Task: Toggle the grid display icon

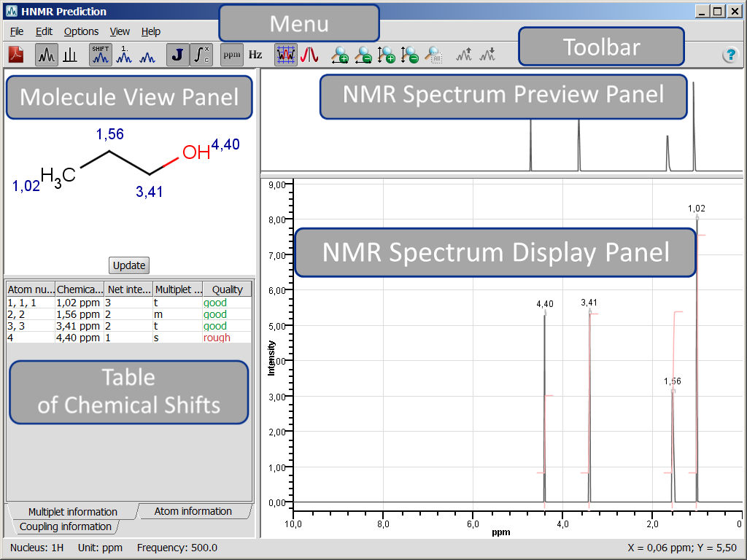Action: click(x=285, y=55)
